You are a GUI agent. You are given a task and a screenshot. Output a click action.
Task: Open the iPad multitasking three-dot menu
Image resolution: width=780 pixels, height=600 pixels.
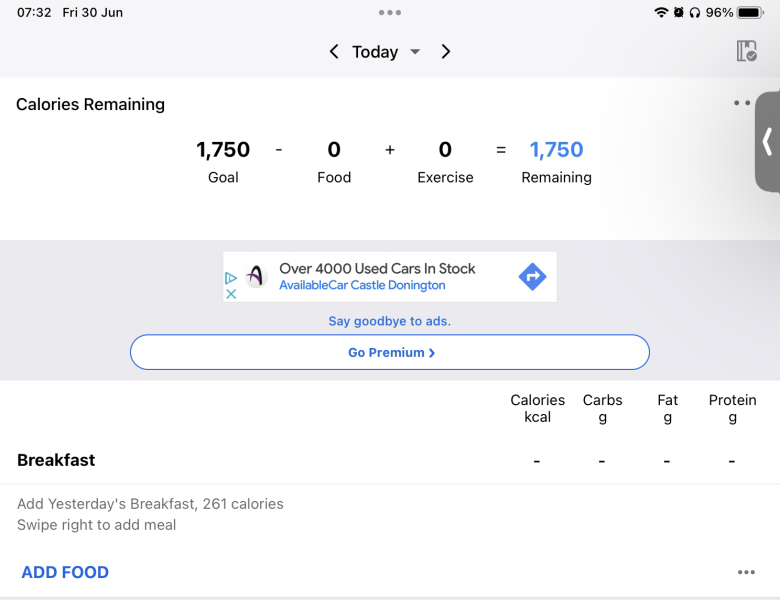coord(390,13)
